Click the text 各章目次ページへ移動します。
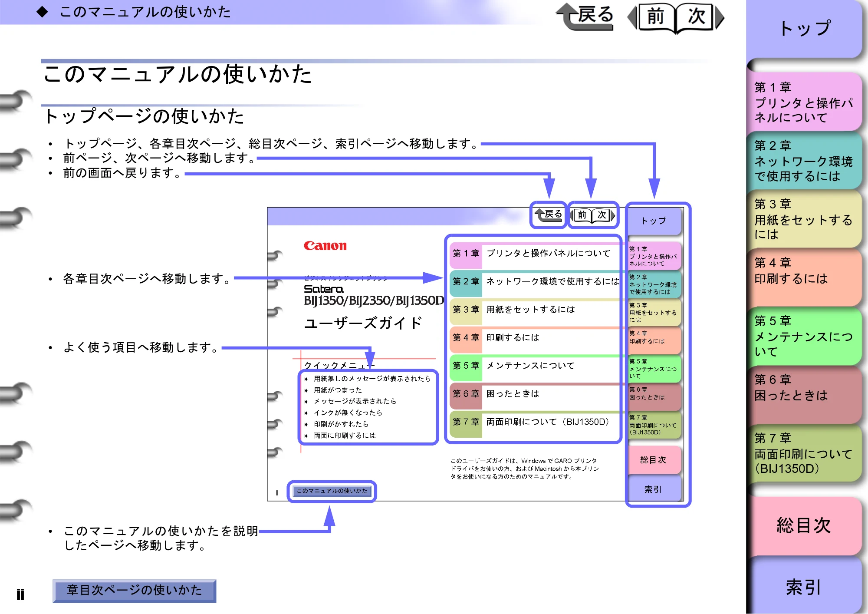868x614 pixels. 147,278
